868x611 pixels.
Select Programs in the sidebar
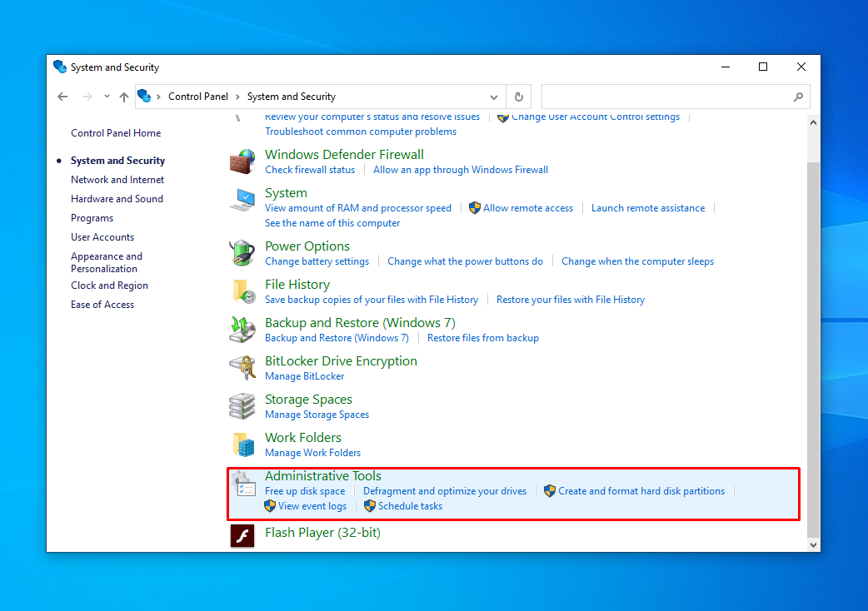92,218
